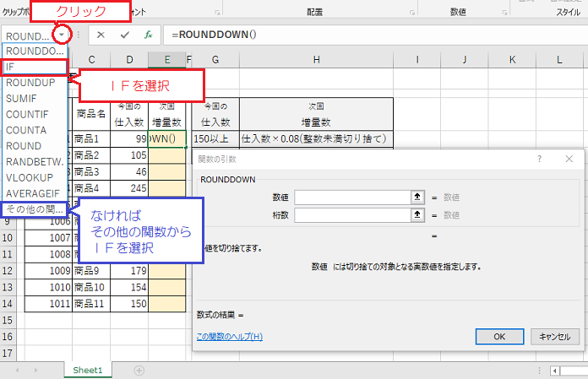Screen dimensions: 588x379
Task: Collapse dialog via 数値 range selector icon
Action: click(x=417, y=198)
